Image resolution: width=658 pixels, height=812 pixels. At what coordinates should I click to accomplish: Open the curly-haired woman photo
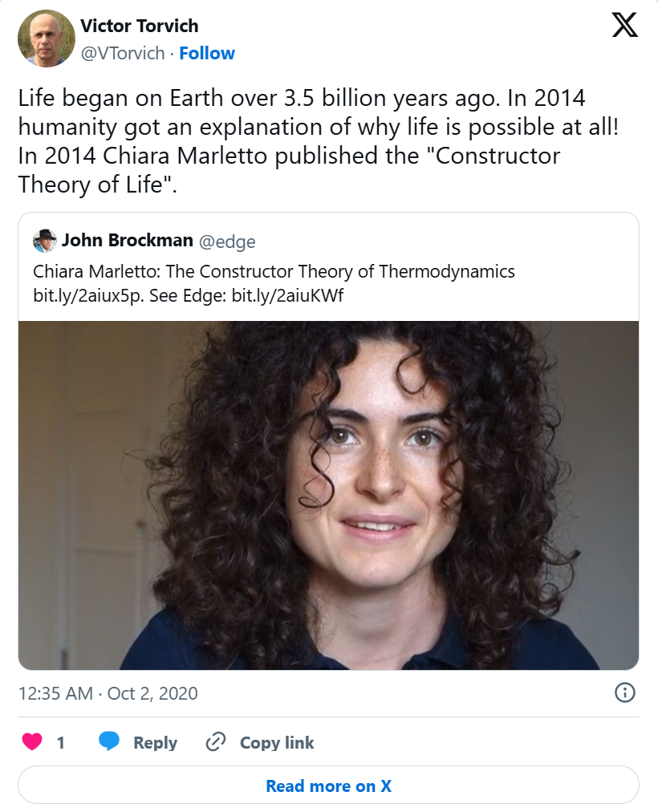(x=328, y=495)
